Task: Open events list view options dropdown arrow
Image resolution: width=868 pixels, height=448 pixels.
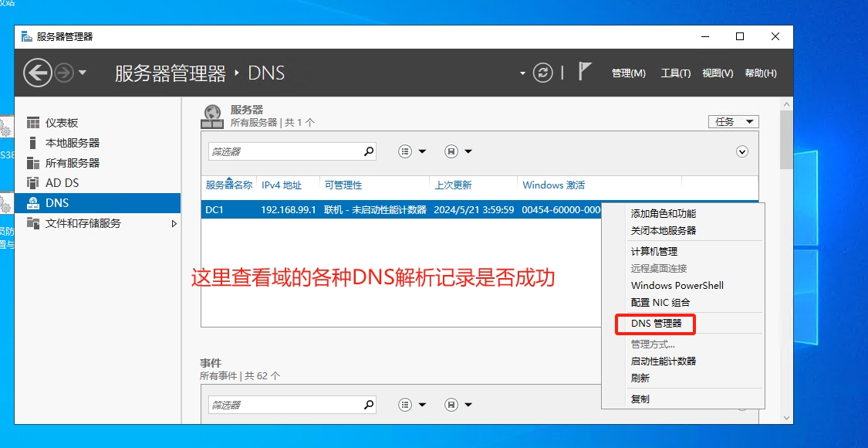Action: (422, 405)
